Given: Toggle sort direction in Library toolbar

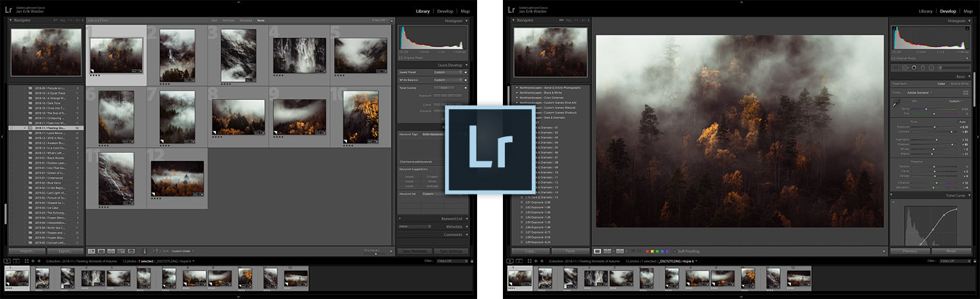Looking at the screenshot, I should click(x=157, y=251).
